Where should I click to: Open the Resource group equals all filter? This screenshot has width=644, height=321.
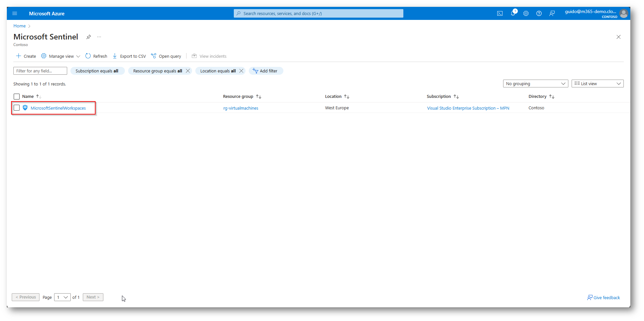point(157,71)
